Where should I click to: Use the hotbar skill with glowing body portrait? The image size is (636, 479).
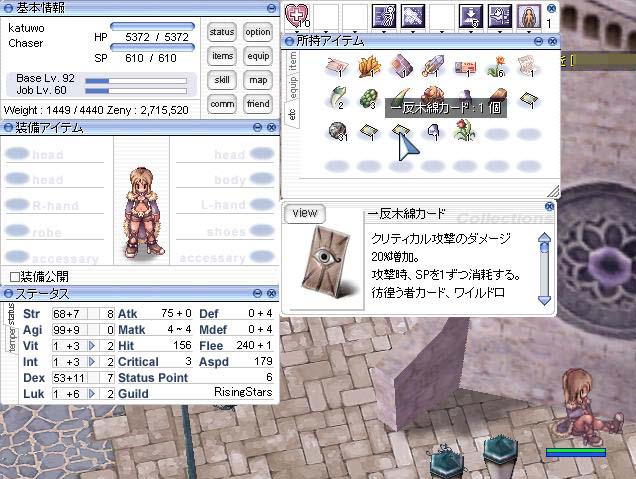tap(529, 16)
